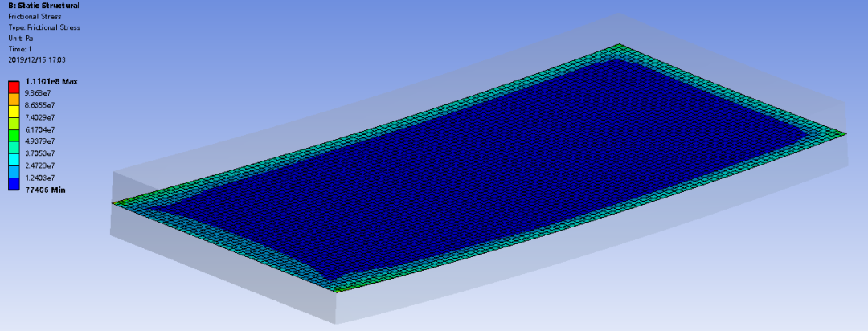Screen dimensions: 868x331
Task: Click the 77406 Min legend value
Action: pos(44,190)
